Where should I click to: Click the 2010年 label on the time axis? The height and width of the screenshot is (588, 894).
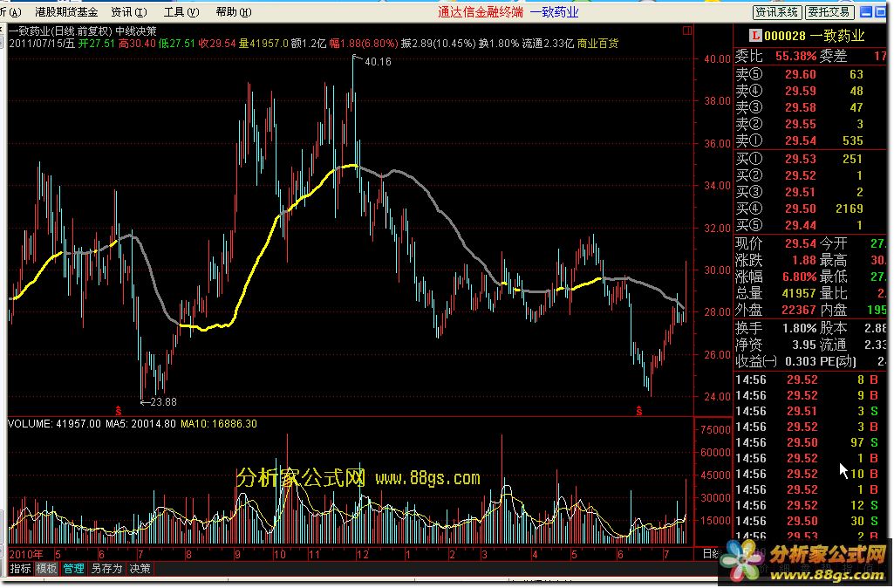(26, 554)
